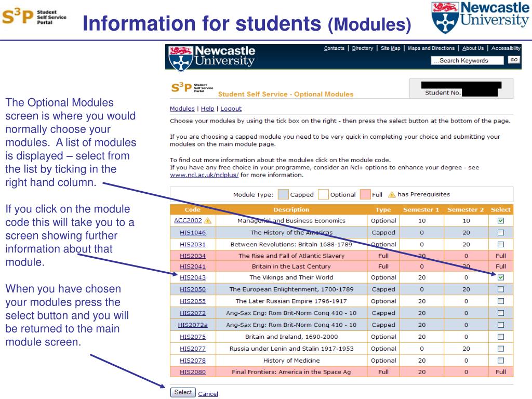532x399 pixels.
Task: Open module code HIS2055
Action: click(193, 301)
